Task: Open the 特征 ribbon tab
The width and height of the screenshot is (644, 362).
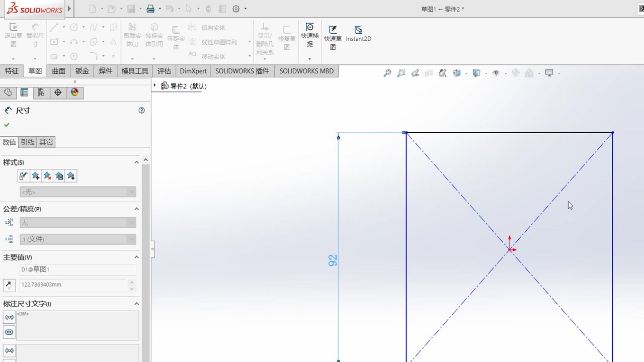Action: click(12, 71)
